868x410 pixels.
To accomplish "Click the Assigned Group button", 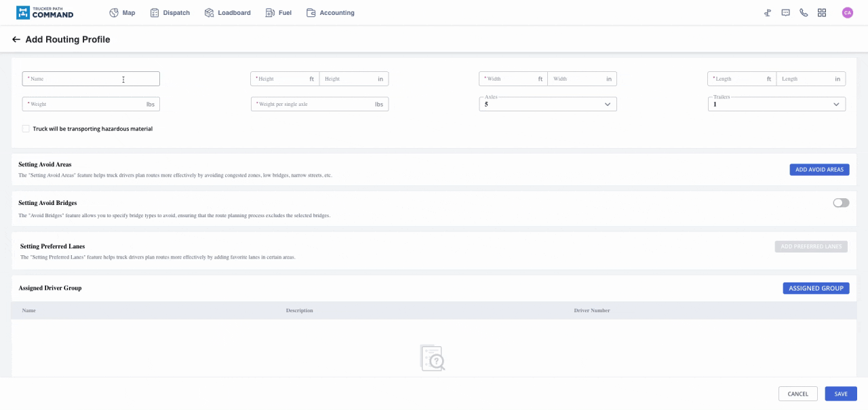I will [x=816, y=288].
